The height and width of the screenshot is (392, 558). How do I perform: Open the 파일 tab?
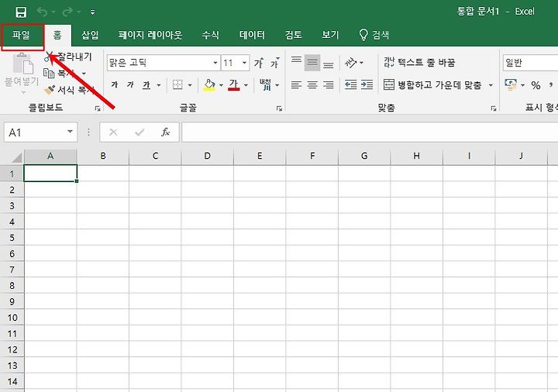(x=21, y=35)
